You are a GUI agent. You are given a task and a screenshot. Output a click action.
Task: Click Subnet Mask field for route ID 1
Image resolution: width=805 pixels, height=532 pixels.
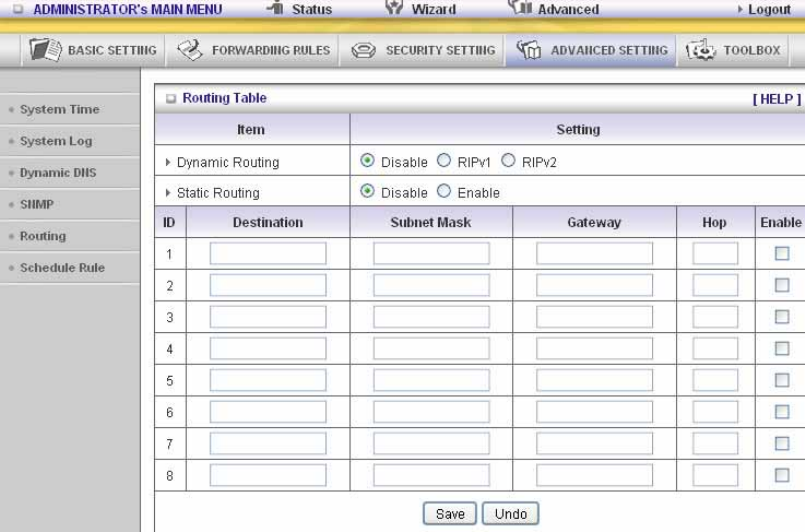(x=431, y=254)
